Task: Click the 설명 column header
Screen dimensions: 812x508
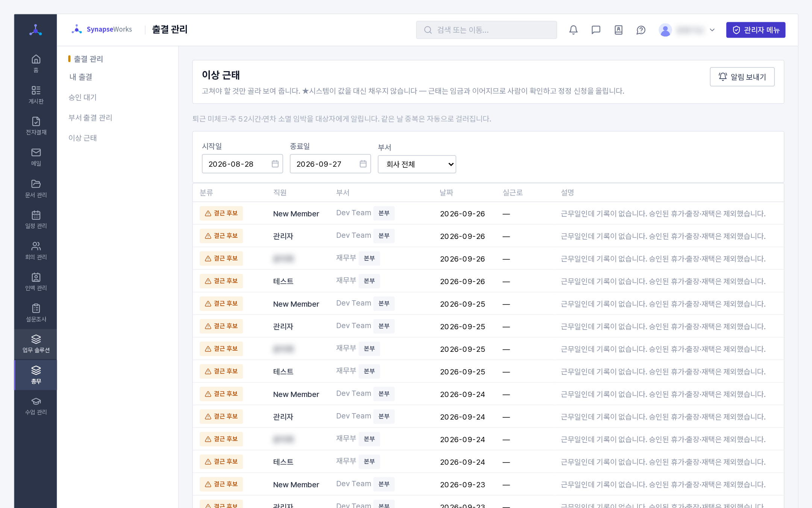Action: coord(568,193)
